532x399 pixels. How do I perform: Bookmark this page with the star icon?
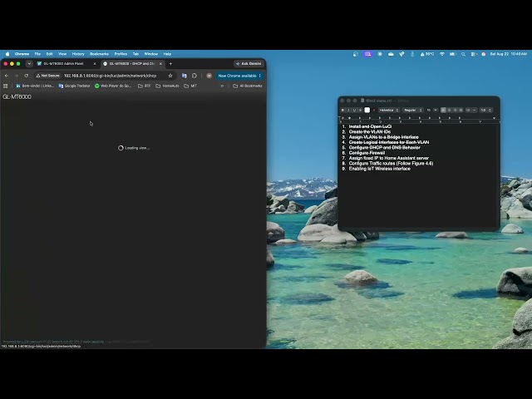[x=170, y=76]
